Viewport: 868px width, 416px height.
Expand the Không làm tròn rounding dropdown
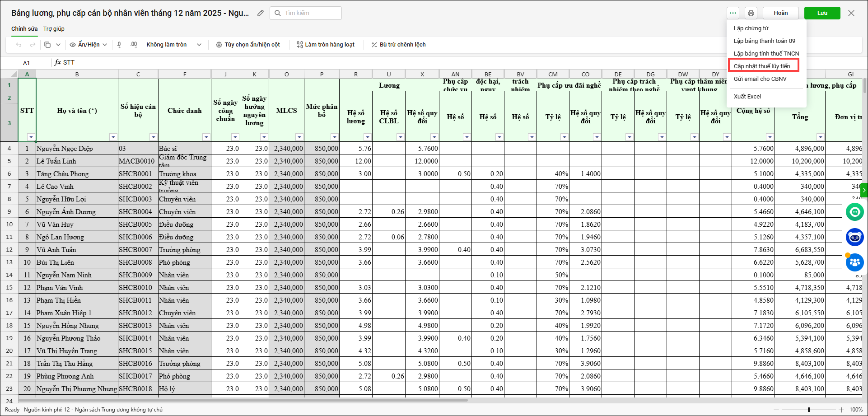(x=199, y=45)
